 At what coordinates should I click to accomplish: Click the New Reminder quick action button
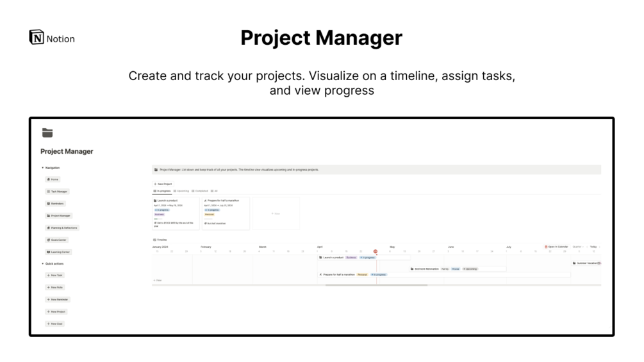coord(57,300)
